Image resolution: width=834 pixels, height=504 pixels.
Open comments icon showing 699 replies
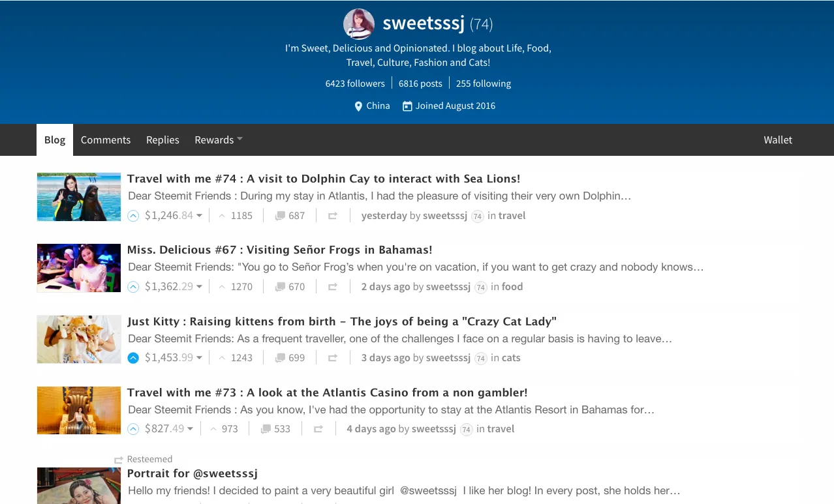280,358
